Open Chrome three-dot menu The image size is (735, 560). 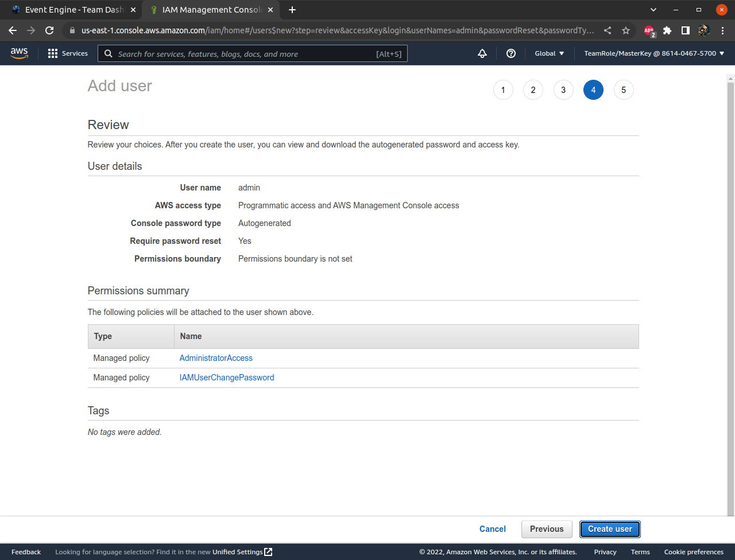[x=722, y=30]
